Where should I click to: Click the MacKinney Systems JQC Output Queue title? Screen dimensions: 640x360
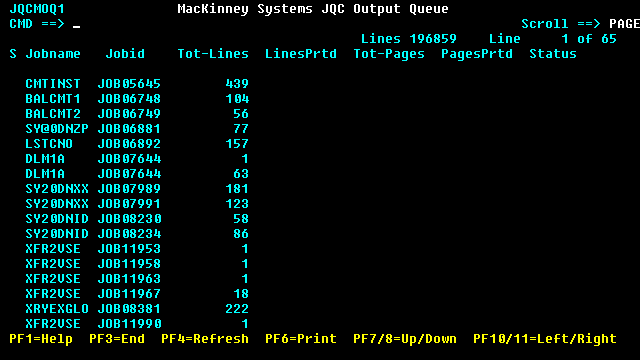click(x=313, y=9)
